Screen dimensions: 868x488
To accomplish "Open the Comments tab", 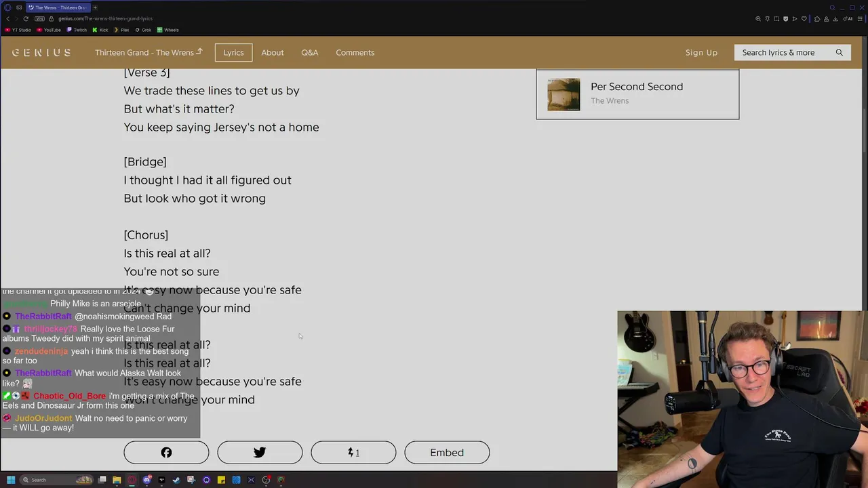I will point(355,52).
